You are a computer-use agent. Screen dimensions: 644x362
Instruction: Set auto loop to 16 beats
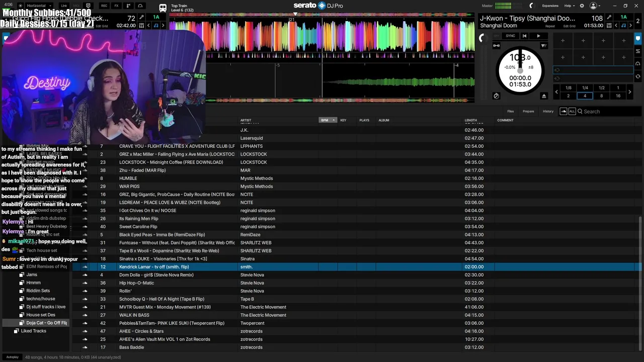[618, 96]
